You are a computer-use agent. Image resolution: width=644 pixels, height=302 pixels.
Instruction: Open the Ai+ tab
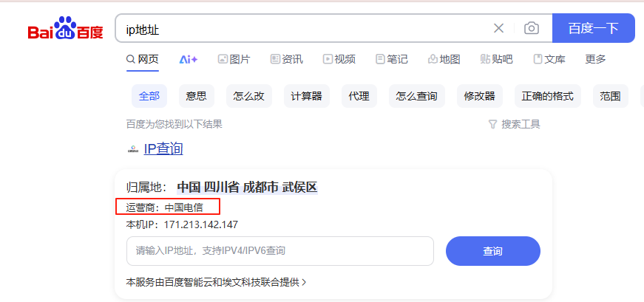(188, 59)
